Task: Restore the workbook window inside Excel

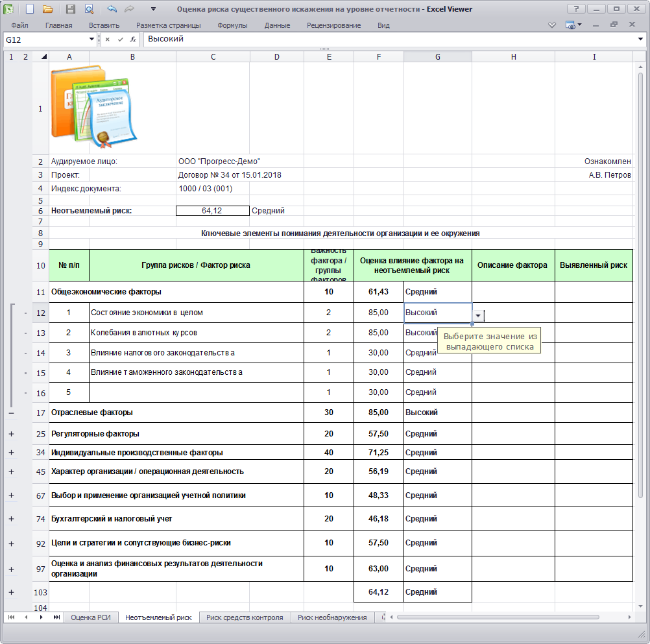Action: (x=614, y=25)
